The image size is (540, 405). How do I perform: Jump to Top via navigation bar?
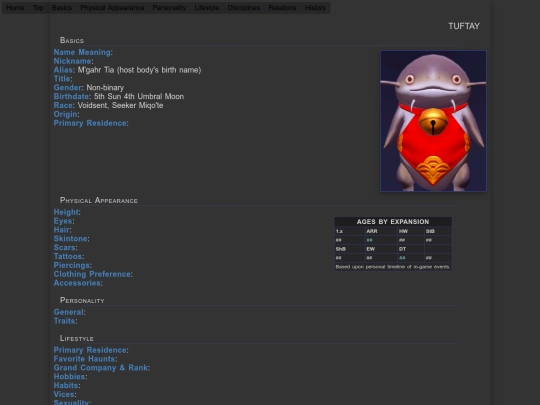38,8
